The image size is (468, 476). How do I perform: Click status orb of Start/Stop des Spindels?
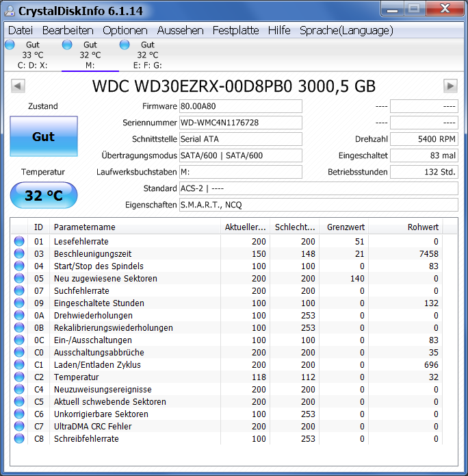[x=19, y=266]
